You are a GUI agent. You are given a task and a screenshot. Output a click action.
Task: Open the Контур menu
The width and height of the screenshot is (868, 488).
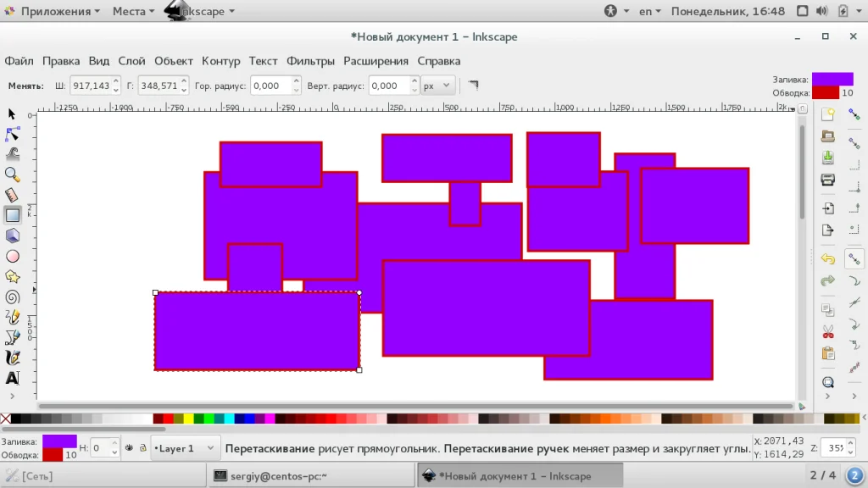tap(221, 61)
